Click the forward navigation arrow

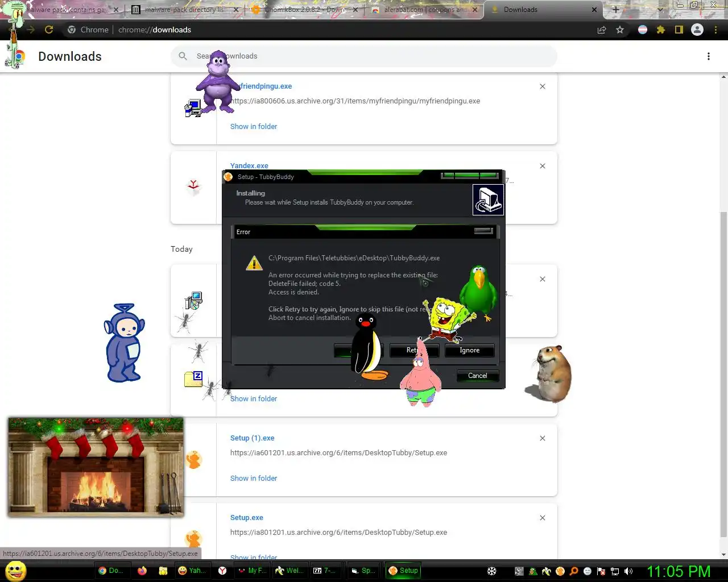pyautogui.click(x=31, y=30)
